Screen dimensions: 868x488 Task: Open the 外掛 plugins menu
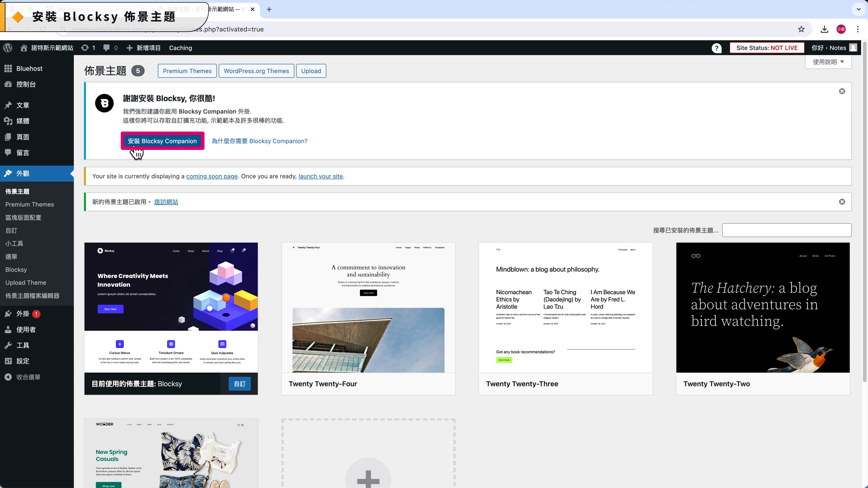(x=23, y=314)
